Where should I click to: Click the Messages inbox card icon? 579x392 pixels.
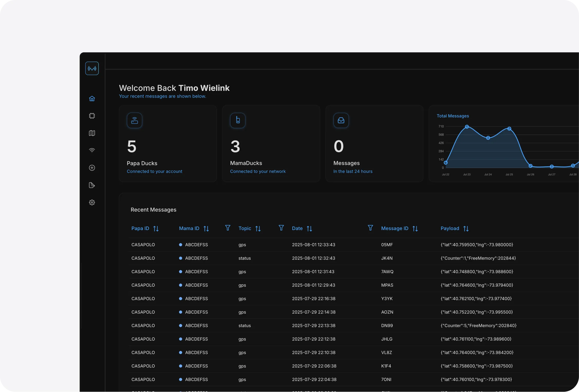(x=341, y=120)
